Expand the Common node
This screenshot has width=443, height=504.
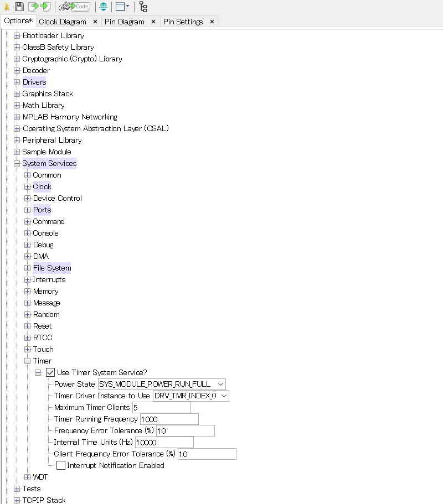27,175
